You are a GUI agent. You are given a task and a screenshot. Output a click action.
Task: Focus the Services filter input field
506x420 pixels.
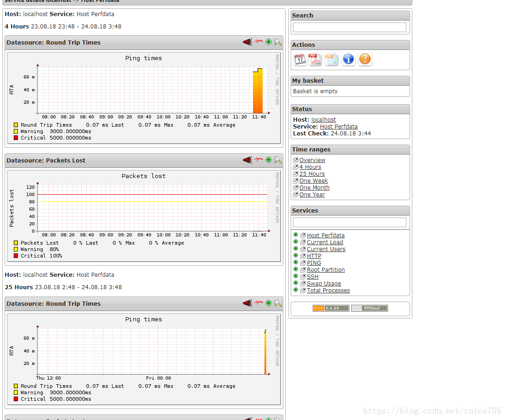(x=349, y=222)
